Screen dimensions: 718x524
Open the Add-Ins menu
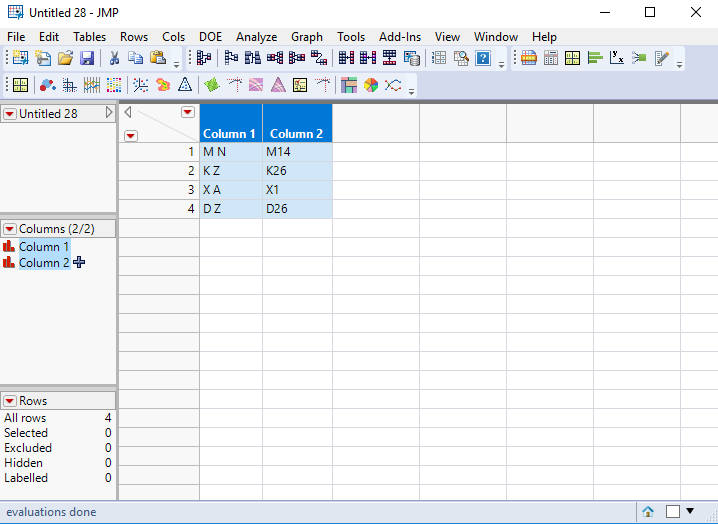400,37
